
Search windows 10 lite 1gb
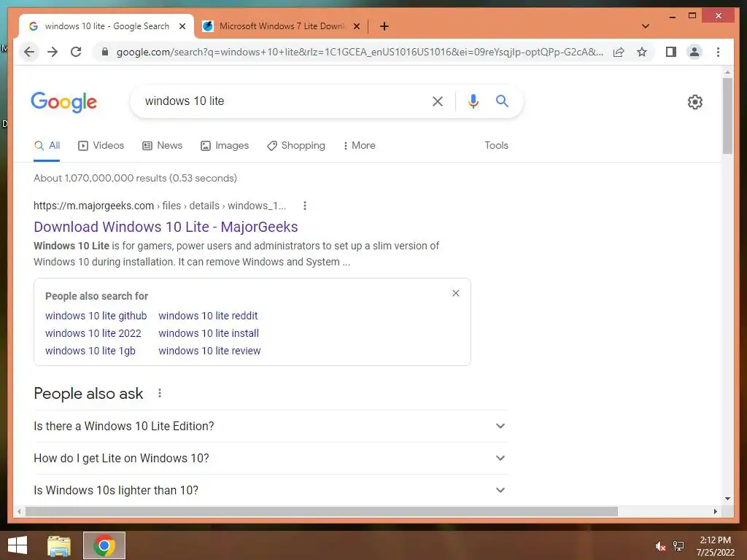coord(90,351)
